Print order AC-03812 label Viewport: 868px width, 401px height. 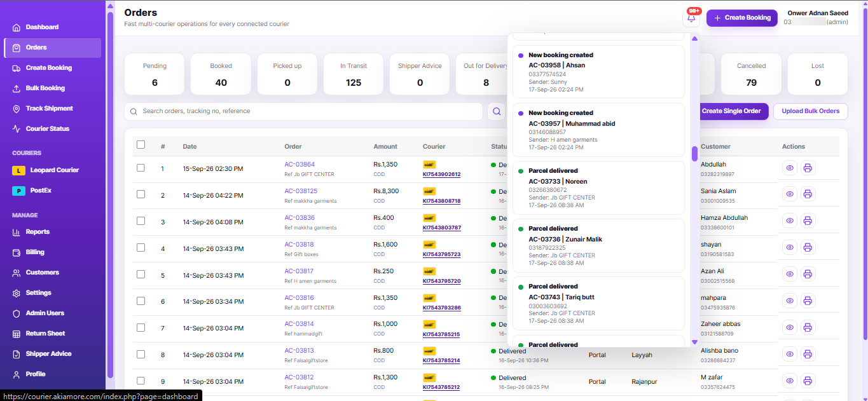[808, 381]
